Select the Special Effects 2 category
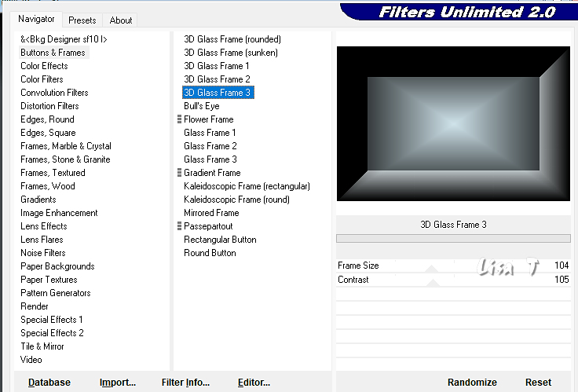This screenshot has height=392, width=578. pyautogui.click(x=53, y=332)
